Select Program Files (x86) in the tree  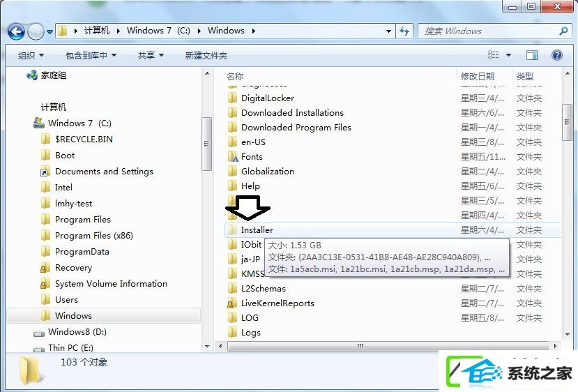pos(94,236)
